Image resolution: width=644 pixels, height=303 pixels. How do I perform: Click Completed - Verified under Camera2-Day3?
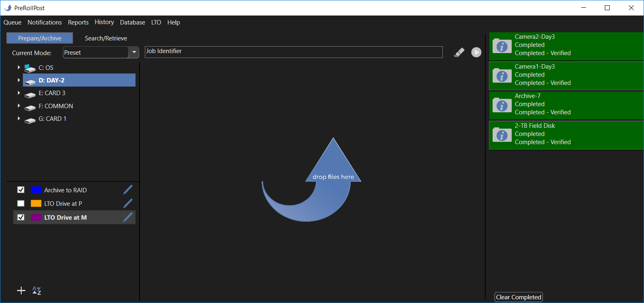[542, 53]
